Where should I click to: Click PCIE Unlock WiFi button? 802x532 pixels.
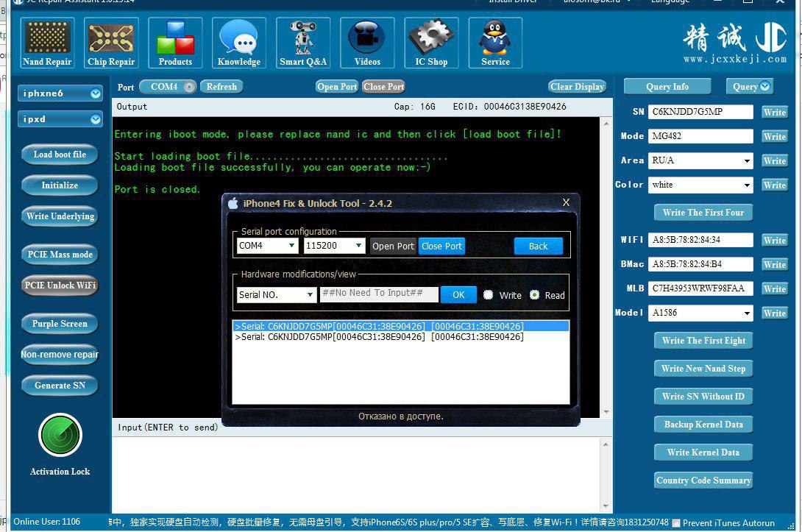pos(60,285)
